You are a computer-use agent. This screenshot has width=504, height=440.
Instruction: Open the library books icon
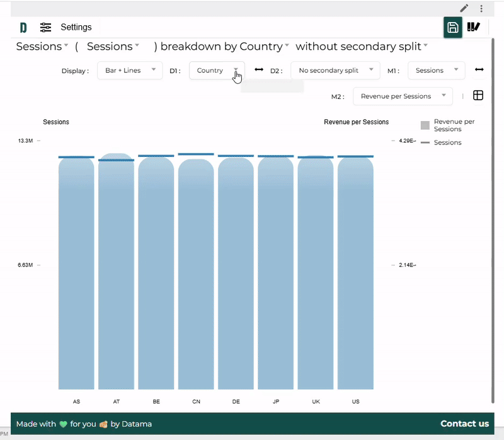click(473, 27)
